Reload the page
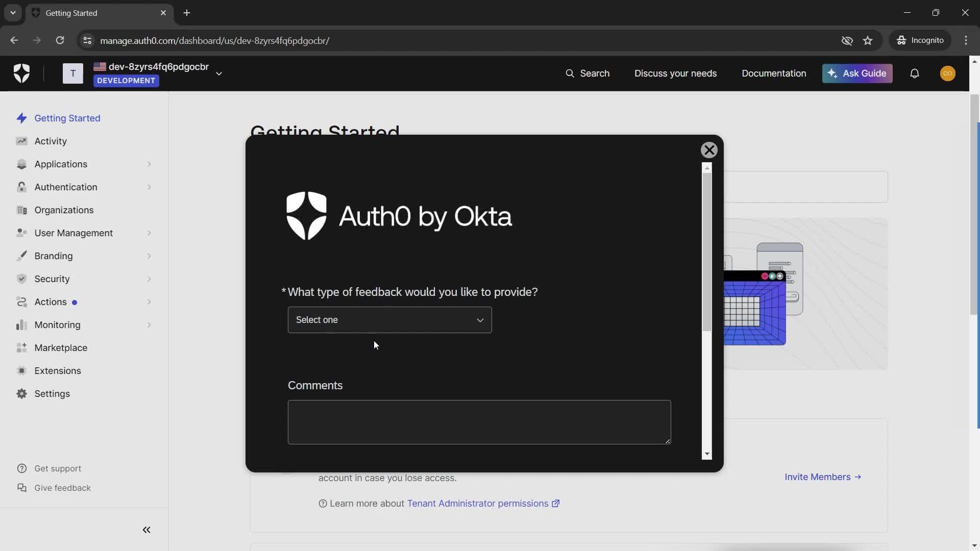The image size is (980, 551). pyautogui.click(x=60, y=40)
